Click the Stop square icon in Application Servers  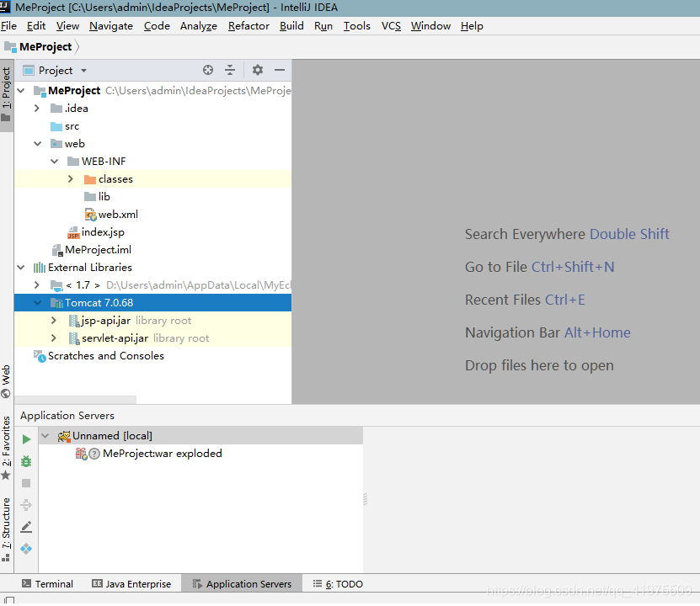click(x=26, y=483)
